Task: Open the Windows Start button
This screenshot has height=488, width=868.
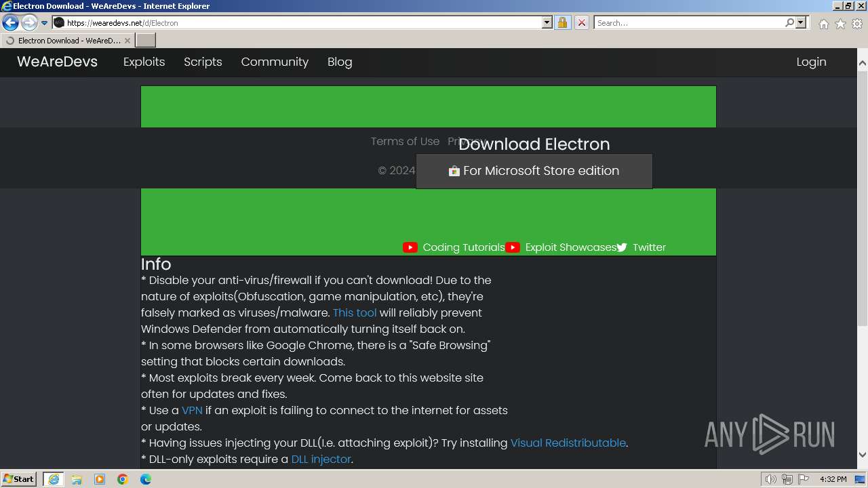Action: tap(19, 479)
